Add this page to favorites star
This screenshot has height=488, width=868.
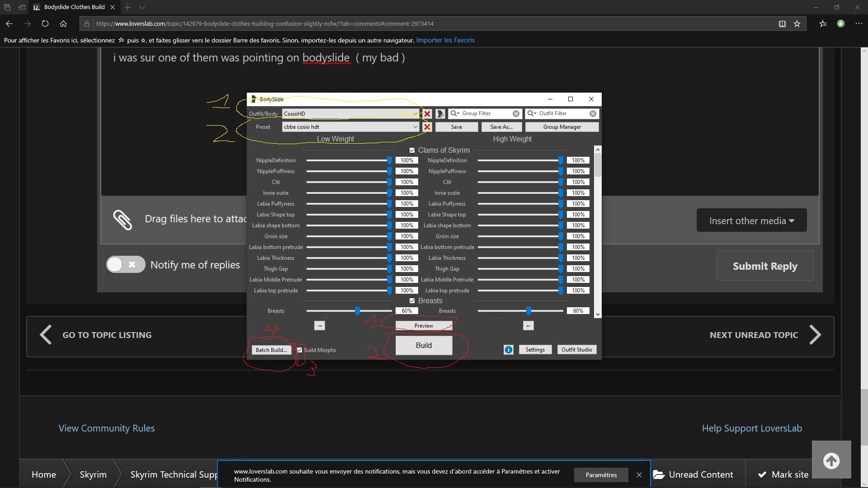point(797,23)
